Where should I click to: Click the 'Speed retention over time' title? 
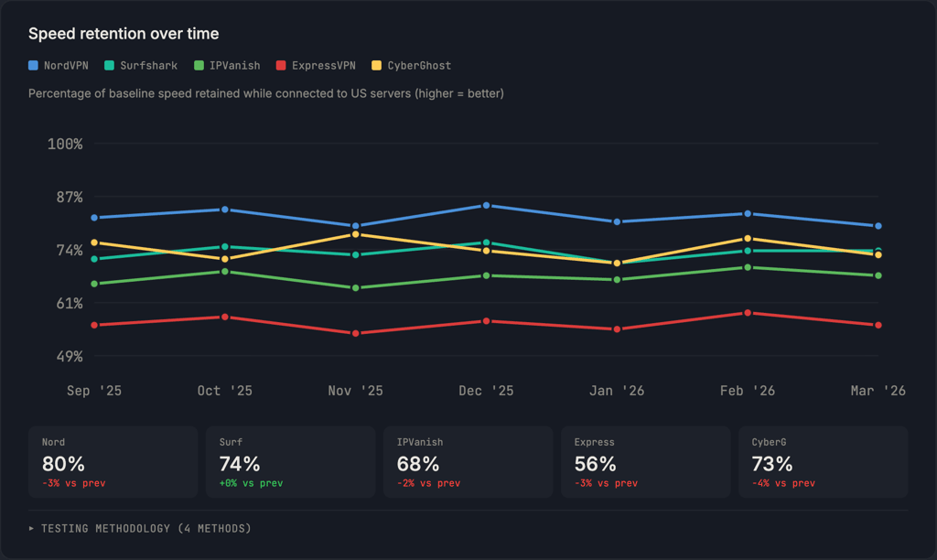tap(124, 34)
